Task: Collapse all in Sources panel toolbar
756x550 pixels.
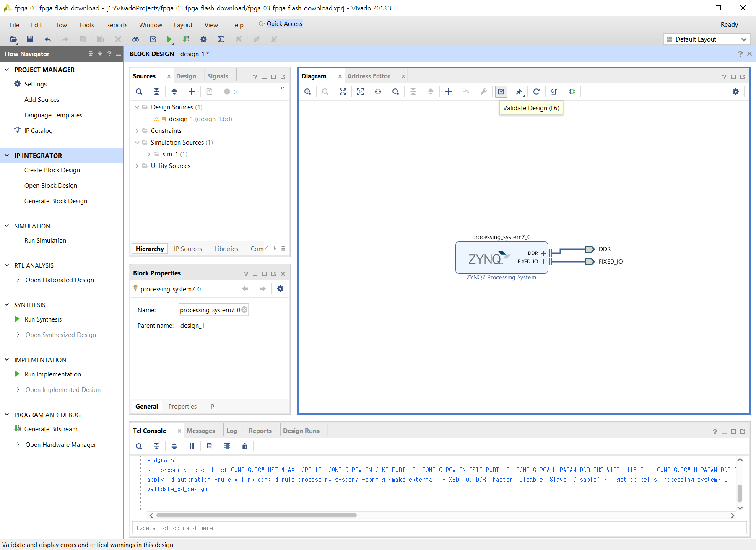Action: click(x=156, y=92)
